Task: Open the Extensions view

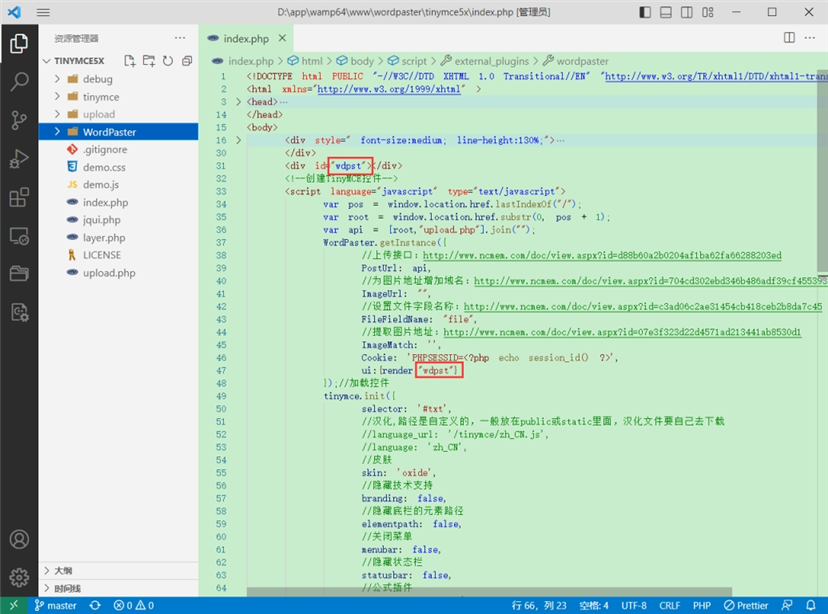Action: pyautogui.click(x=19, y=197)
